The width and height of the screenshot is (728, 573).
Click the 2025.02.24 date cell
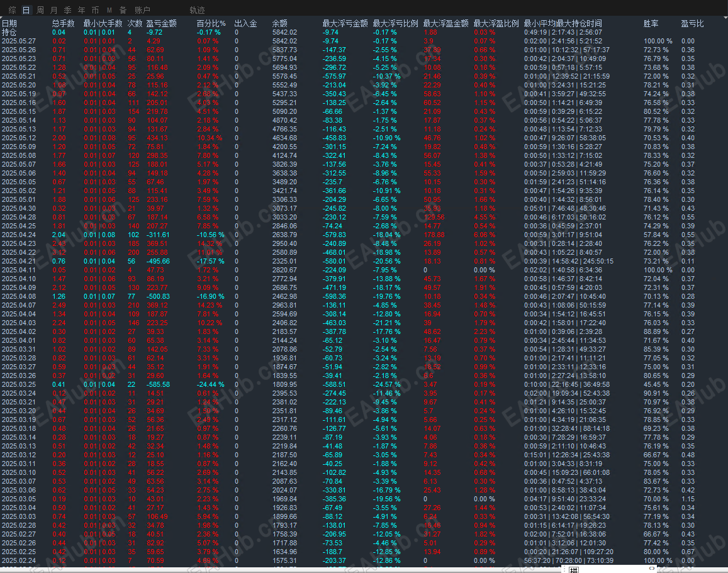tap(19, 561)
